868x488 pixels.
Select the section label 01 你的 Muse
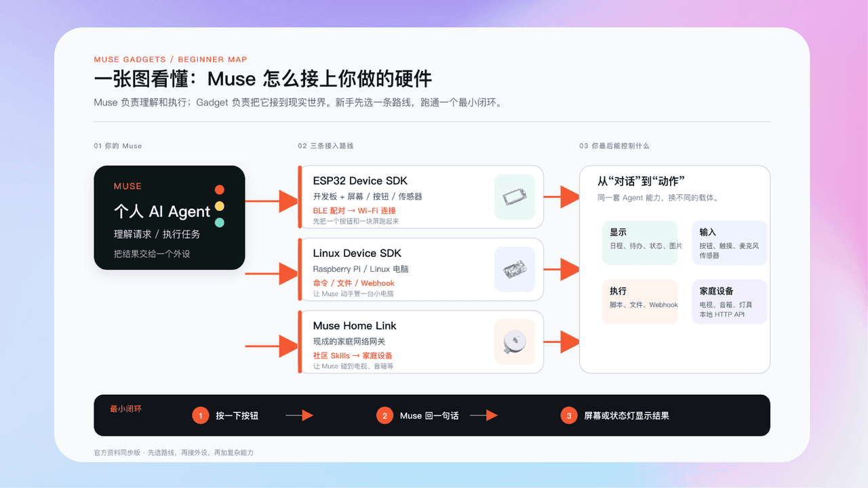pyautogui.click(x=118, y=146)
